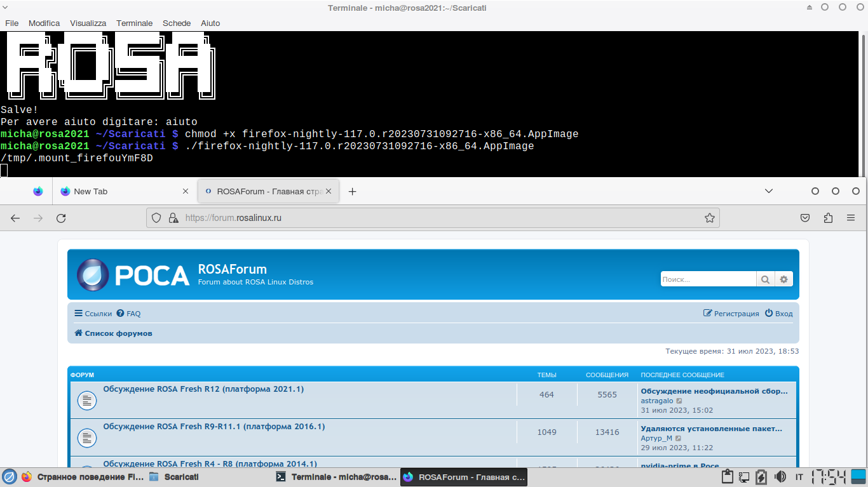Viewport: 868px width, 487px height.
Task: Open last post Удаляются установленные пакет…
Action: pos(712,429)
